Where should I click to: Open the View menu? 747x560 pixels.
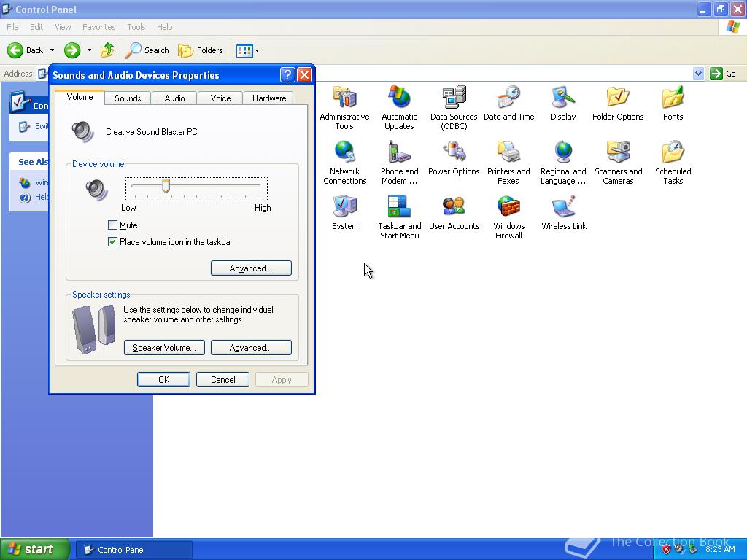pyautogui.click(x=63, y=27)
